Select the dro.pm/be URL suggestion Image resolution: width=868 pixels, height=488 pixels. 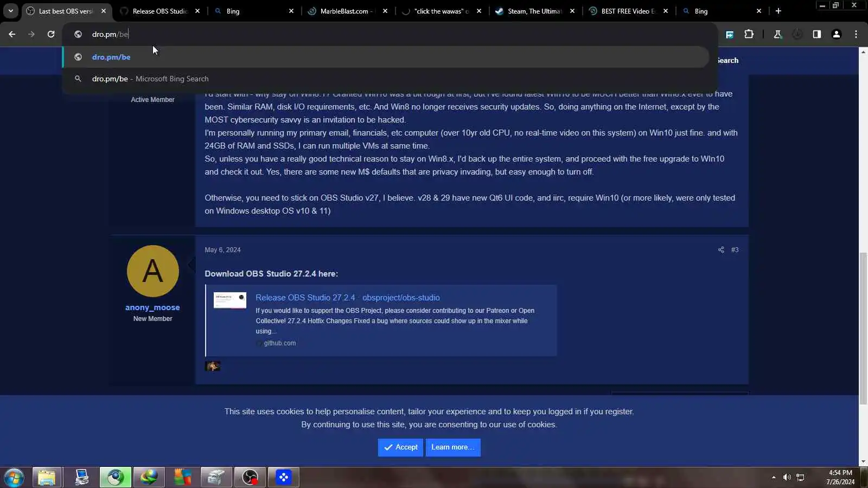[x=385, y=57]
